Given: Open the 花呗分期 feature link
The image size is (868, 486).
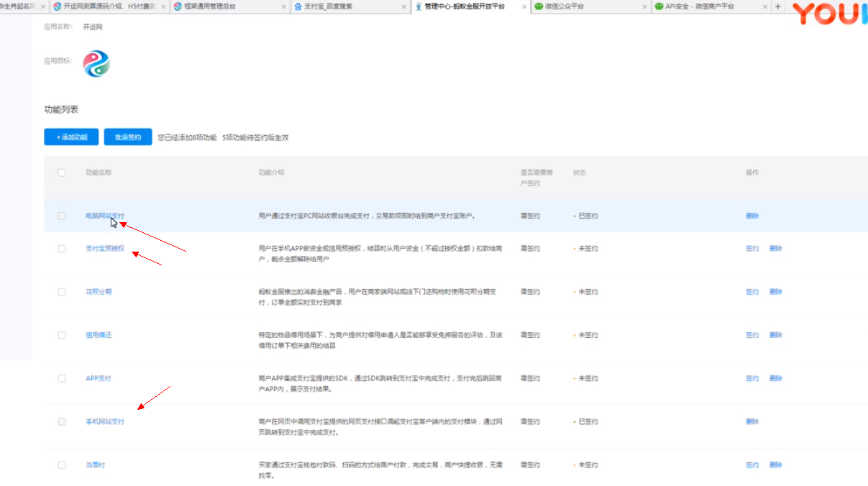Looking at the screenshot, I should tap(99, 292).
